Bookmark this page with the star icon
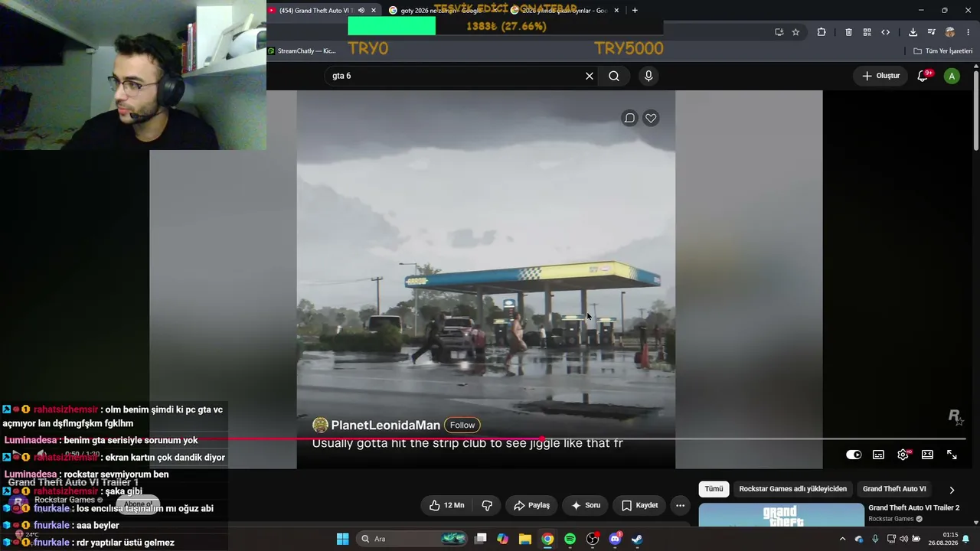The width and height of the screenshot is (980, 551). 795,32
